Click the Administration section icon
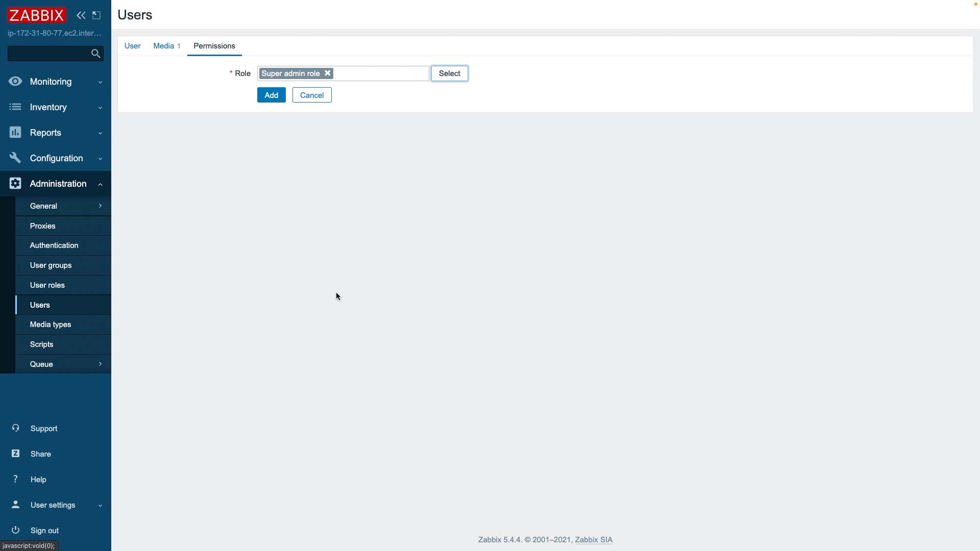Screen dimensions: 980x551 coord(15,184)
